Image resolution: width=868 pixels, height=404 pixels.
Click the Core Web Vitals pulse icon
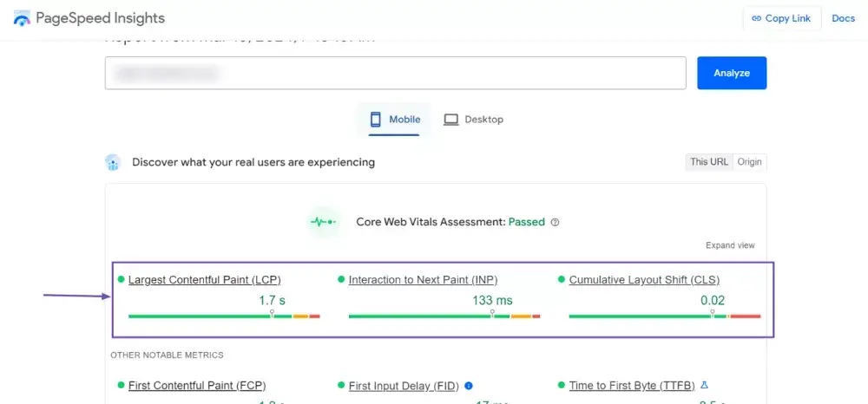pyautogui.click(x=323, y=222)
